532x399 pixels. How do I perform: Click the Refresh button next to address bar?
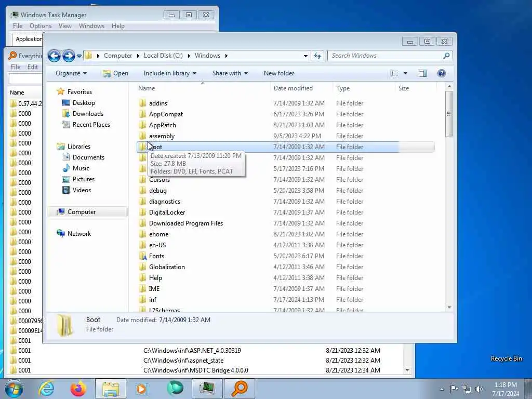(317, 56)
